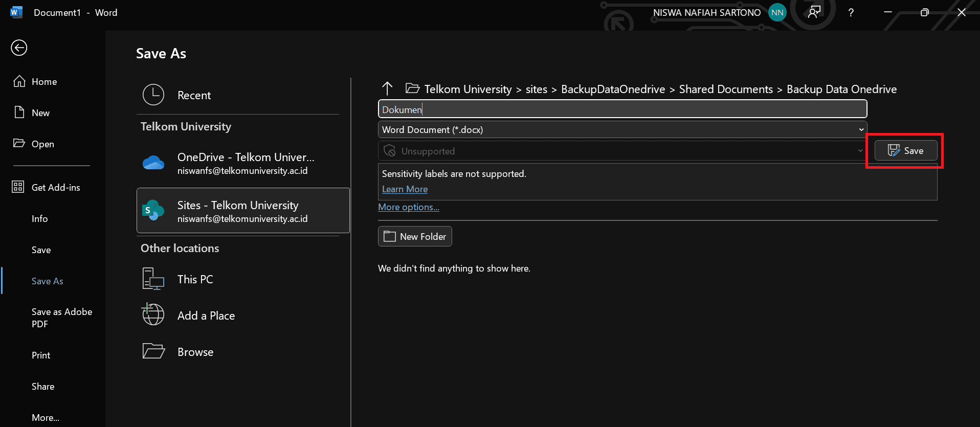Click the sensitivity shield icon

(x=390, y=150)
